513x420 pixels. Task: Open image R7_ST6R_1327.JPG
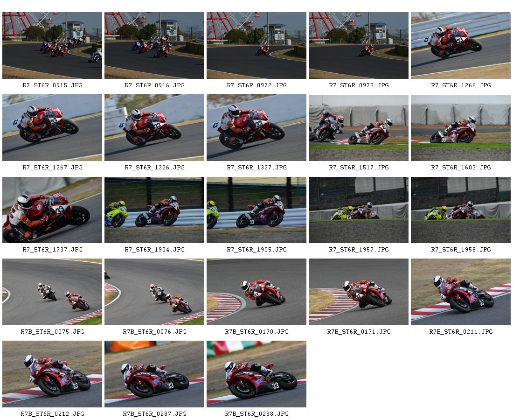(x=256, y=128)
